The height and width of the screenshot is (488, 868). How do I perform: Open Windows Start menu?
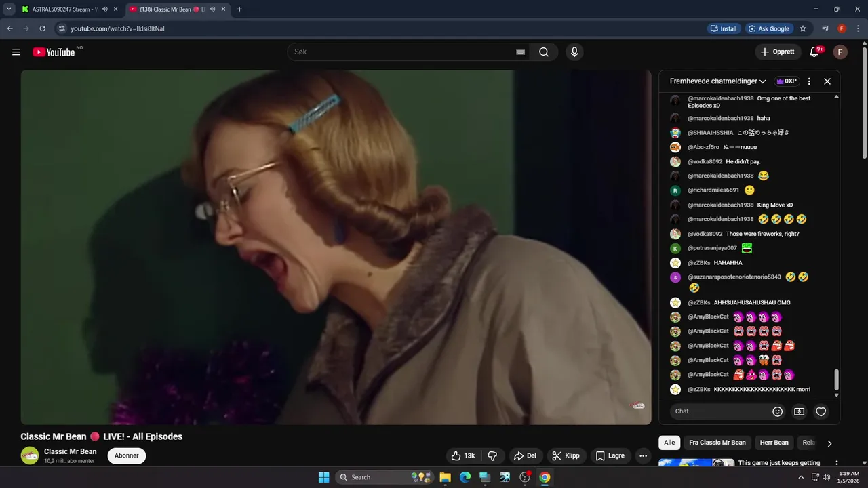(323, 477)
